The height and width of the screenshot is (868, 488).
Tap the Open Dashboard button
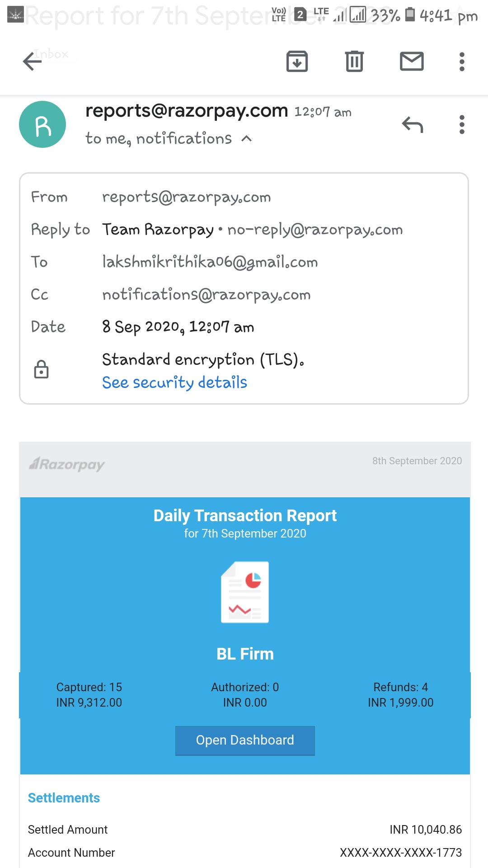(x=245, y=741)
